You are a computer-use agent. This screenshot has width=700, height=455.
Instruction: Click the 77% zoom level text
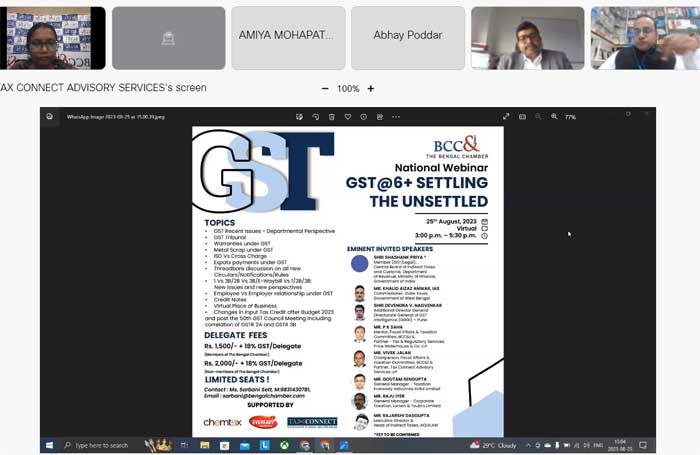[x=570, y=117]
